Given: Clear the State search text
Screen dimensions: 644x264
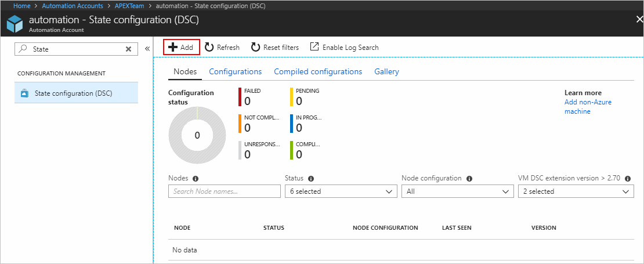Looking at the screenshot, I should click(129, 49).
